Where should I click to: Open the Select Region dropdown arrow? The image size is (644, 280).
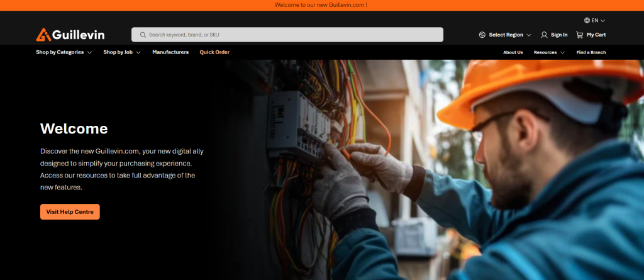click(529, 35)
